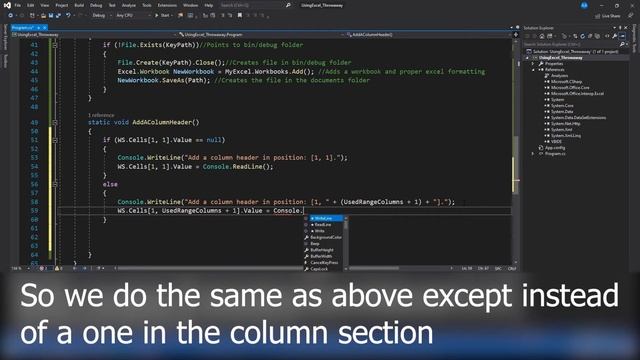Screen dimensions: 640x360
Task: Collapse the UsingExcel_Throwaway project node
Action: [x=527, y=58]
